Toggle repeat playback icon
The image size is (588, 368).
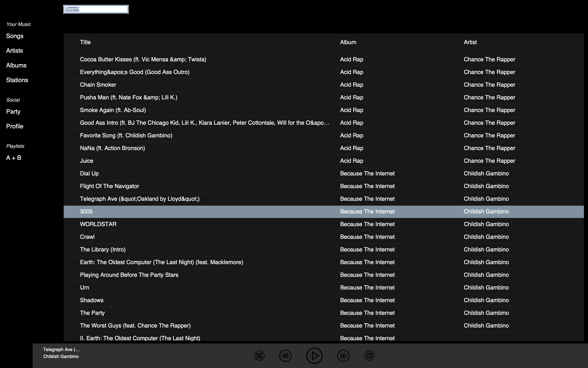[x=369, y=356]
